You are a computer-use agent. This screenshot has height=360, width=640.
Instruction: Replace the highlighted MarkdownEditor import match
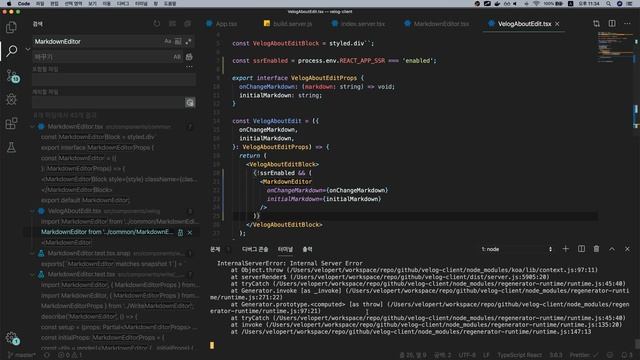tap(180, 232)
